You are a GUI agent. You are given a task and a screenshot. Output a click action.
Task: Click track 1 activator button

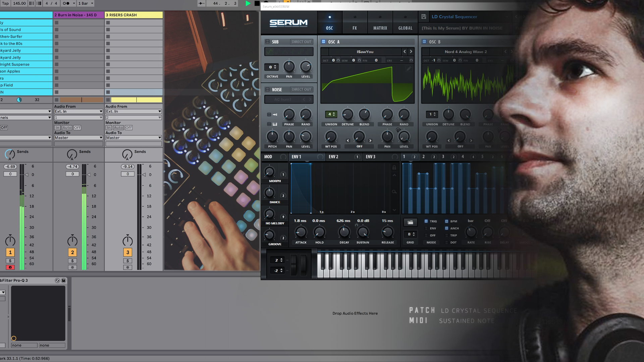click(x=10, y=252)
